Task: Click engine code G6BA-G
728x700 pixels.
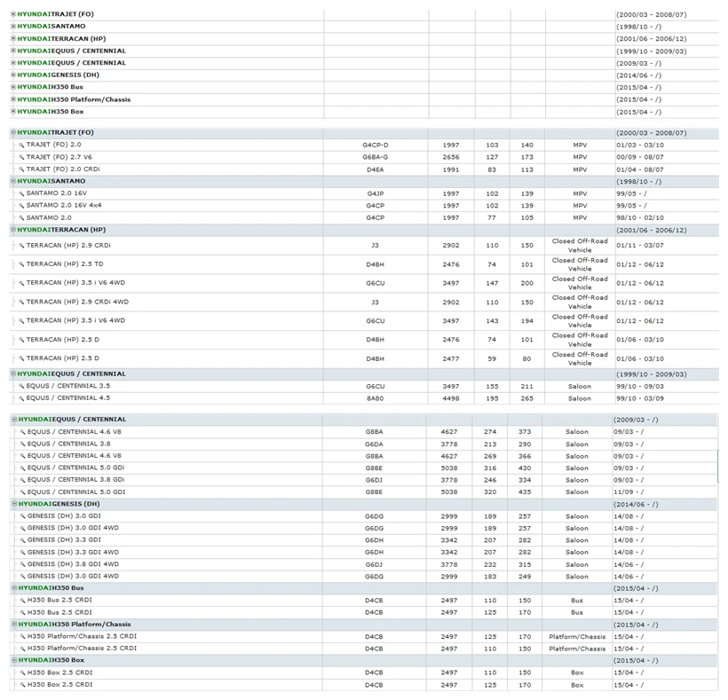Action: tap(376, 157)
